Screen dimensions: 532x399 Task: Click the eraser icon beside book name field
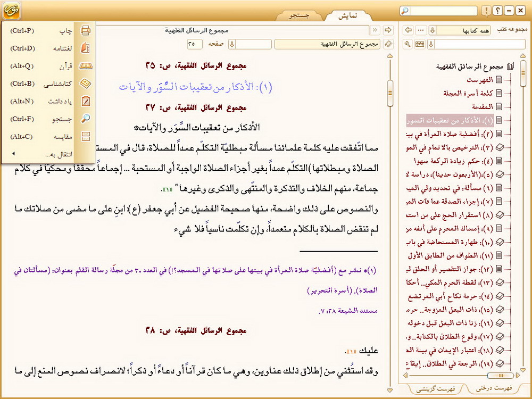click(388, 44)
